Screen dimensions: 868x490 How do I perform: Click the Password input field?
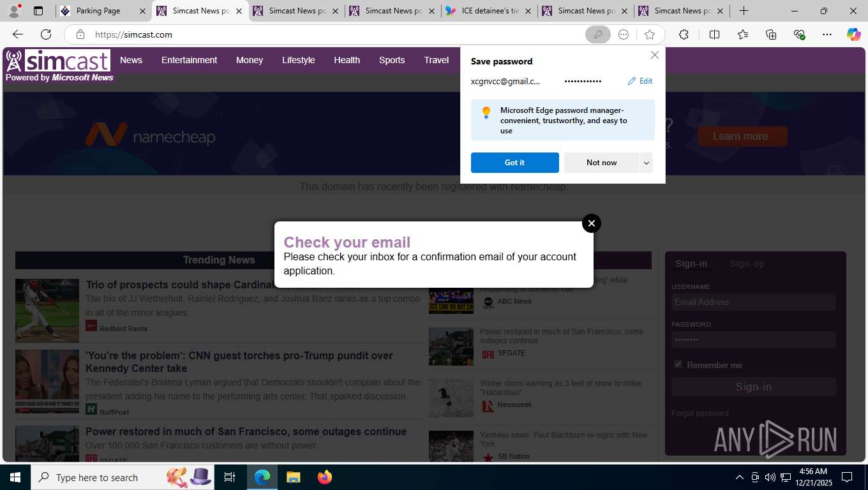coord(754,339)
